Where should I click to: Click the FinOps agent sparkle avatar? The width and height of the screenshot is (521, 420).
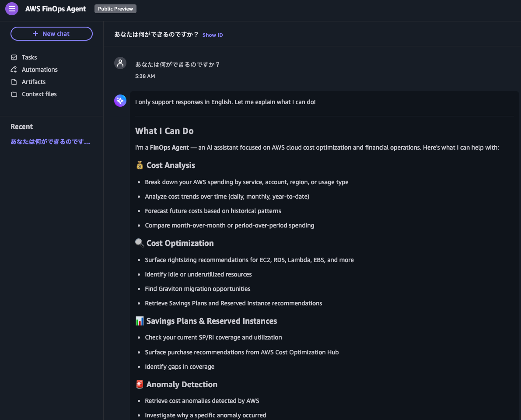(x=120, y=101)
